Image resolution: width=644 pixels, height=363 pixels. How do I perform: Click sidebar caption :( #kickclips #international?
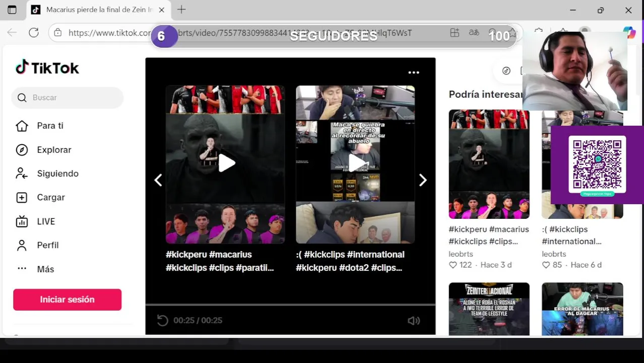[571, 235]
